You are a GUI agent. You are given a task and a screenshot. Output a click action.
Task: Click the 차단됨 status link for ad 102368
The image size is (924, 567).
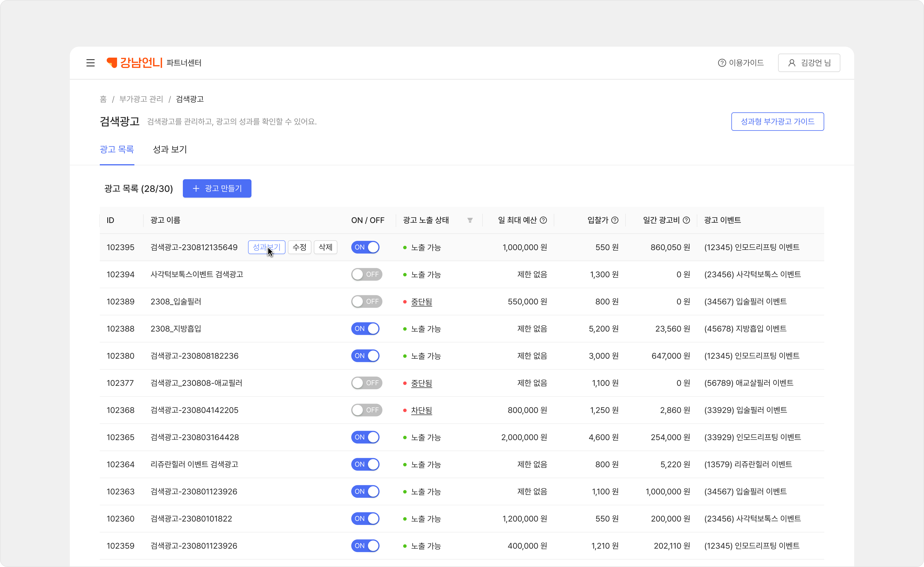coord(421,410)
